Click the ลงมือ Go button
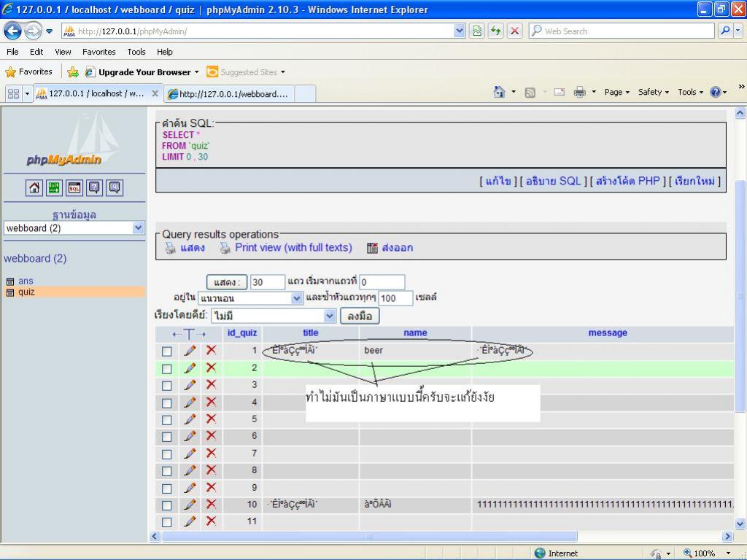Viewport: 747px width, 560px height. [360, 316]
